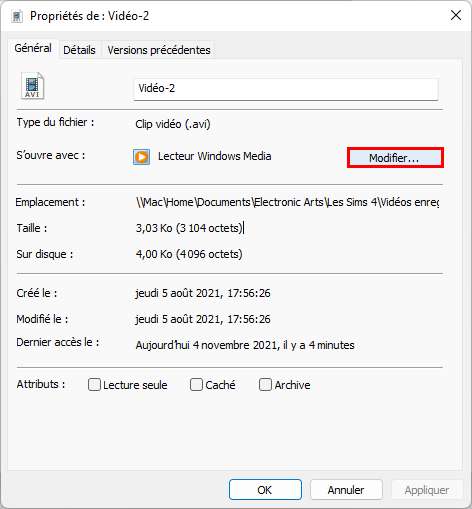This screenshot has width=472, height=509.
Task: Click the Dernier accès le date value
Action: tap(245, 345)
